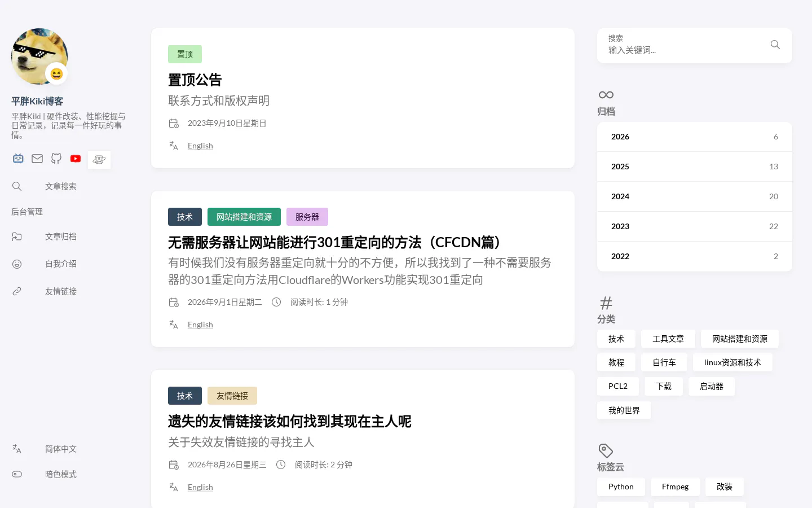Open the 2025 archive row

point(695,167)
